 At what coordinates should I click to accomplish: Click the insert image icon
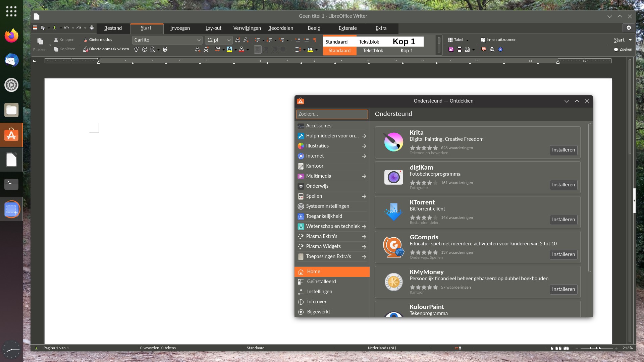click(451, 49)
